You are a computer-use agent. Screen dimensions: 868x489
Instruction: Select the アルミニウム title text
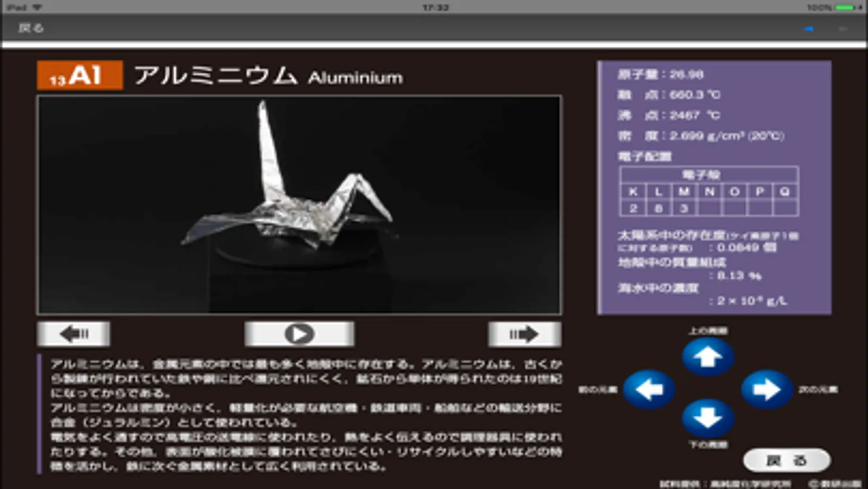click(x=216, y=76)
